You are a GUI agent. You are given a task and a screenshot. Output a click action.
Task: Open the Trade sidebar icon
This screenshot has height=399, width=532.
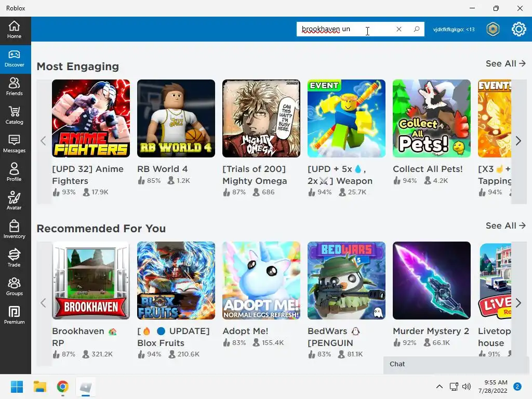(14, 258)
